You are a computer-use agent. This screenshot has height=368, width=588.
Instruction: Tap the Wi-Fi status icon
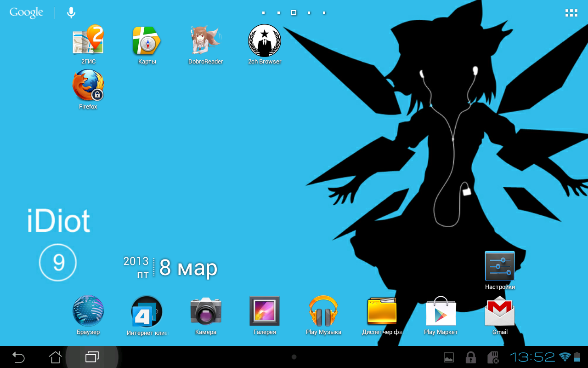(x=565, y=357)
